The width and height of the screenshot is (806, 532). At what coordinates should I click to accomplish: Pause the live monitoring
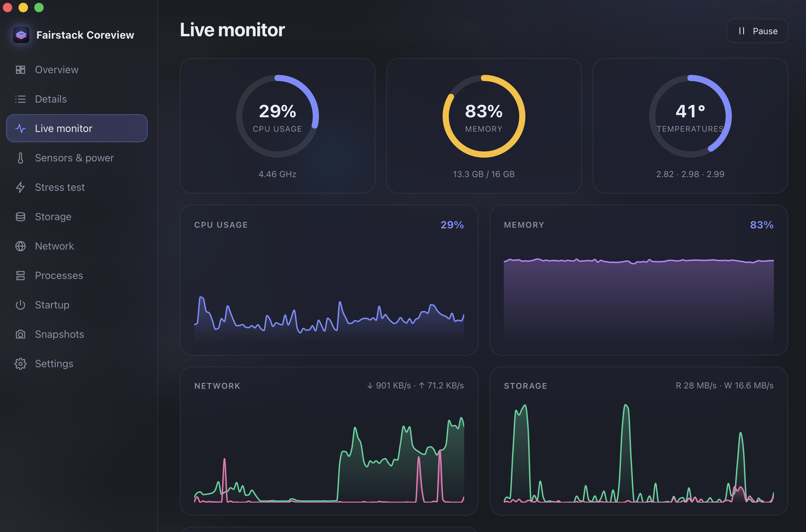[x=757, y=31]
